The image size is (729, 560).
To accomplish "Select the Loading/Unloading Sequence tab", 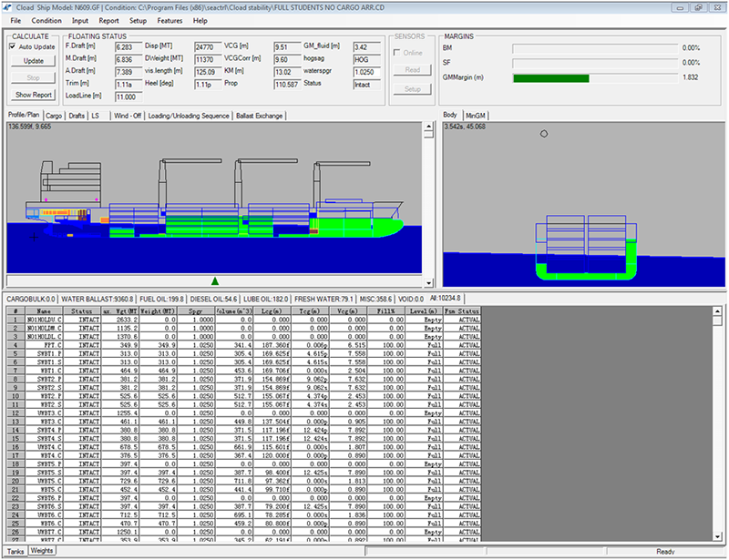I will 190,116.
